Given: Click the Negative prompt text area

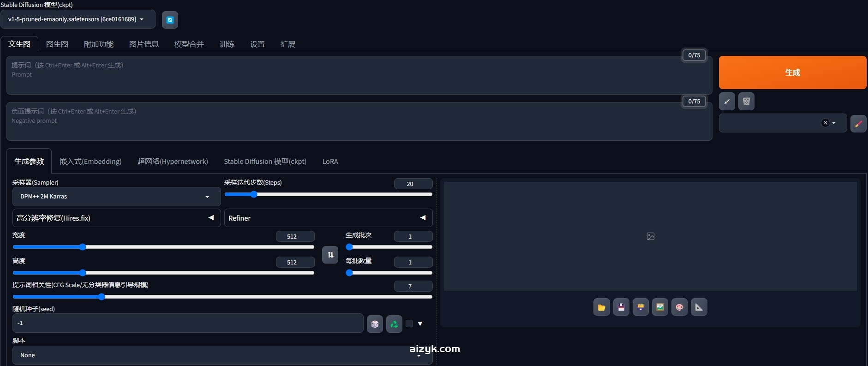Looking at the screenshot, I should [359, 121].
